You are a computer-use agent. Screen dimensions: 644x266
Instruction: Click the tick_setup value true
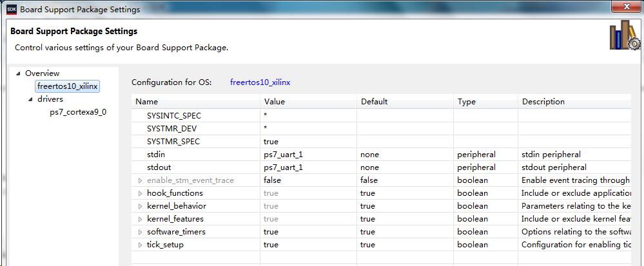point(271,245)
